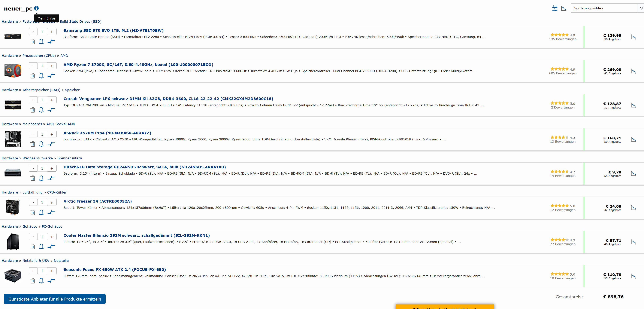
Task: Compare Corsair Vengeance LPX using arrows icon
Action: (51, 110)
